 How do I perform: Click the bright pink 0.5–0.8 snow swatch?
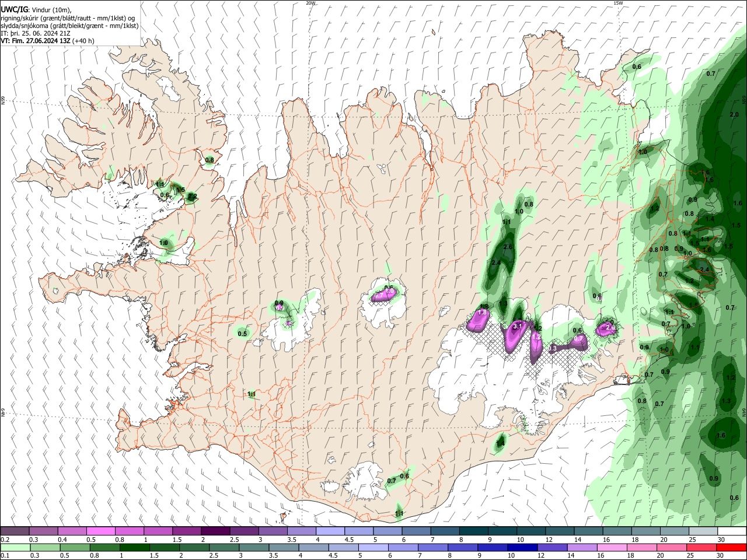coord(100,531)
